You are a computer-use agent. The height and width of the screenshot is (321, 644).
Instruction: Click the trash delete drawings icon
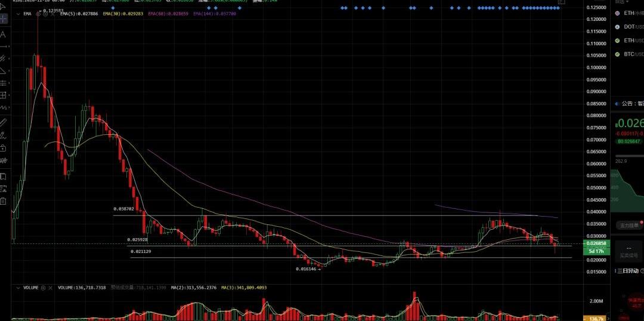point(4,201)
